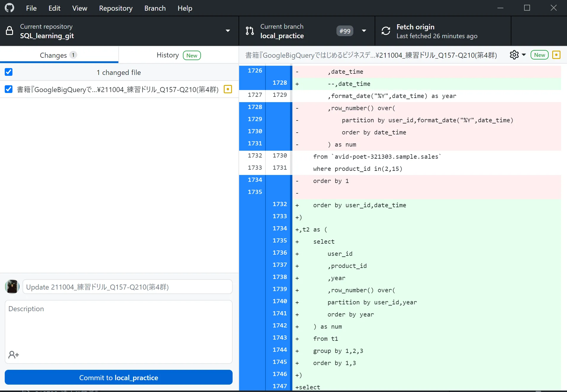
Task: Click the repository lock icon
Action: tap(9, 31)
